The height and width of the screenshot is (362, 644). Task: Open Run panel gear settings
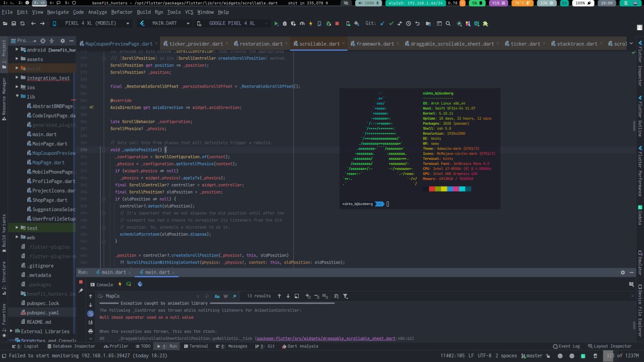623,273
